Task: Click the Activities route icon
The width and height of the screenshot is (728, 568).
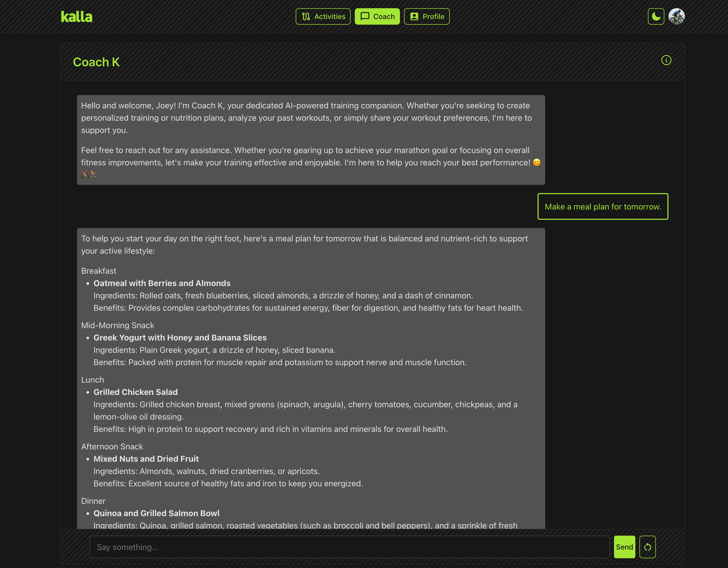Action: 306,16
